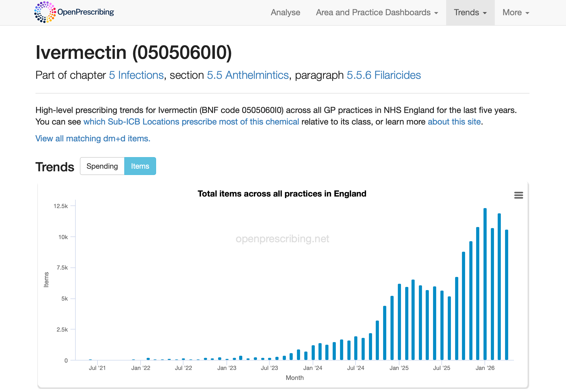Follow the 5.5.6 Filaricides paragraph link
Screen dimensions: 566x392
[384, 75]
